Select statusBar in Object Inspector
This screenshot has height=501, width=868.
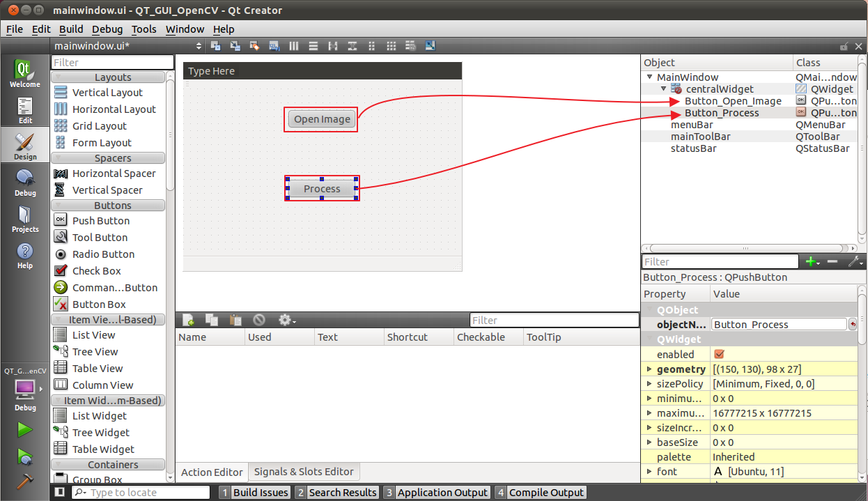[693, 148]
